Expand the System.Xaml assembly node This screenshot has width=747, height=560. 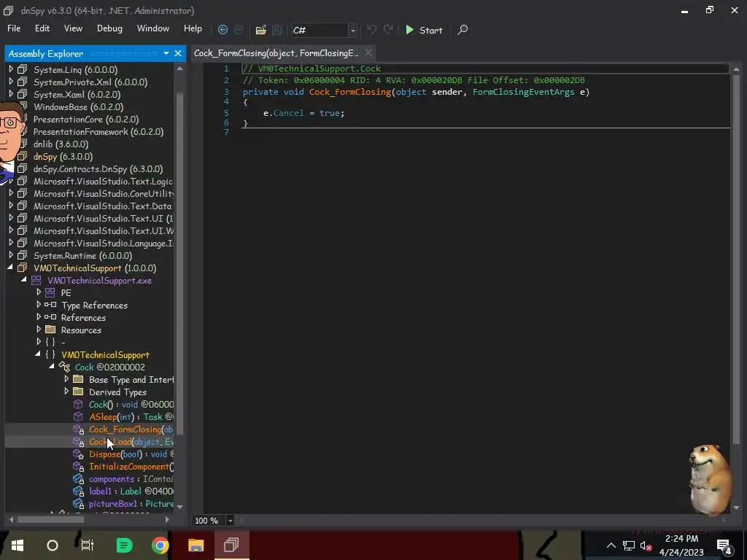click(x=11, y=94)
